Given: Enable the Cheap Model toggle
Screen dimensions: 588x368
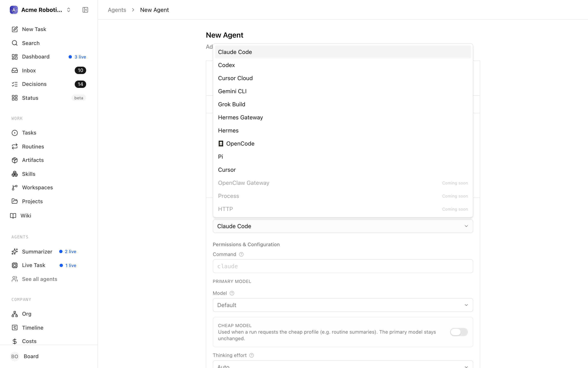Looking at the screenshot, I should (459, 332).
